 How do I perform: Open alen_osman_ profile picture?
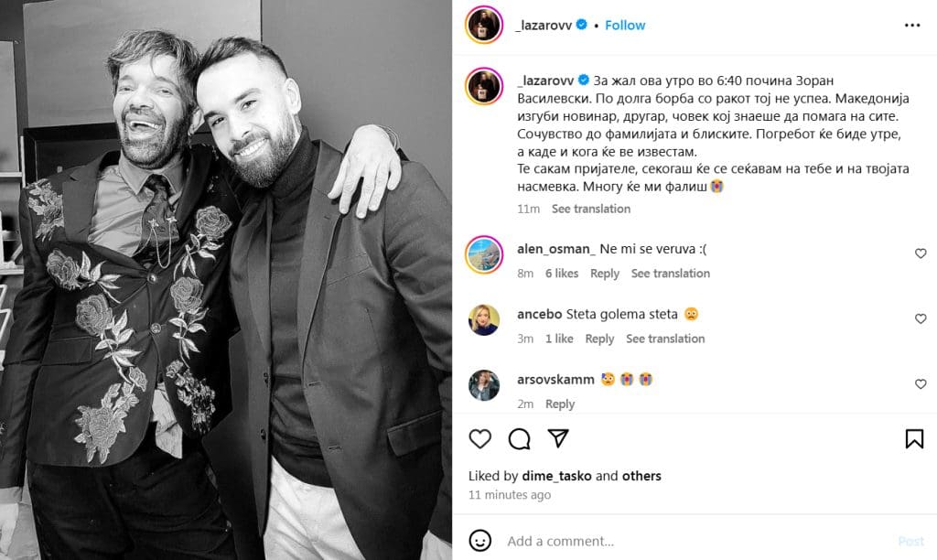484,254
